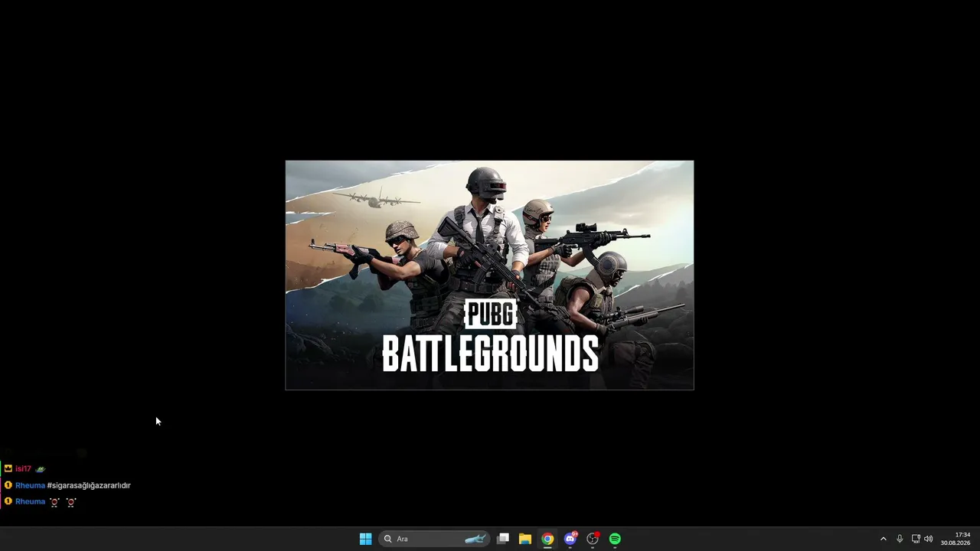Open the volume control in the tray

pyautogui.click(x=929, y=539)
